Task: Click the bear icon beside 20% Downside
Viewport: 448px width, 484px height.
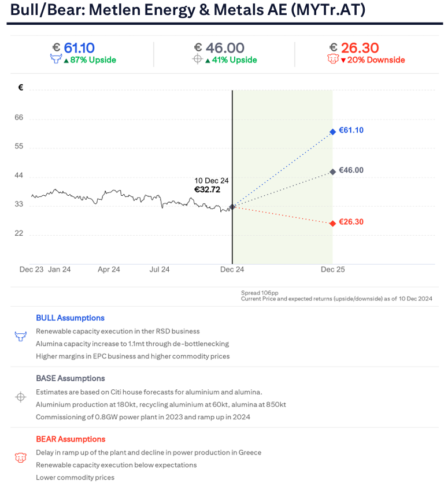Action: pyautogui.click(x=333, y=59)
